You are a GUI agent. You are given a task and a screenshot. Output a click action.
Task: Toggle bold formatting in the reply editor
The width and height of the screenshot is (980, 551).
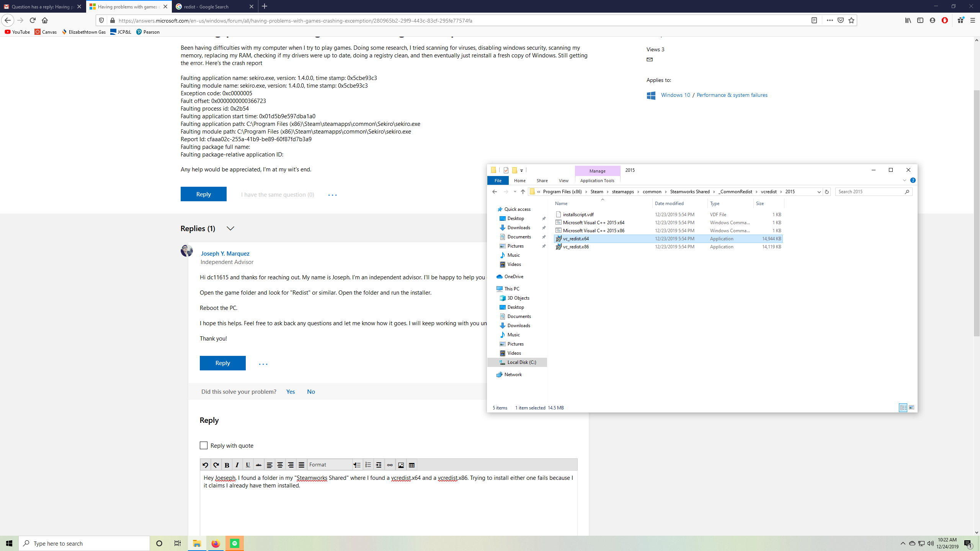coord(227,465)
